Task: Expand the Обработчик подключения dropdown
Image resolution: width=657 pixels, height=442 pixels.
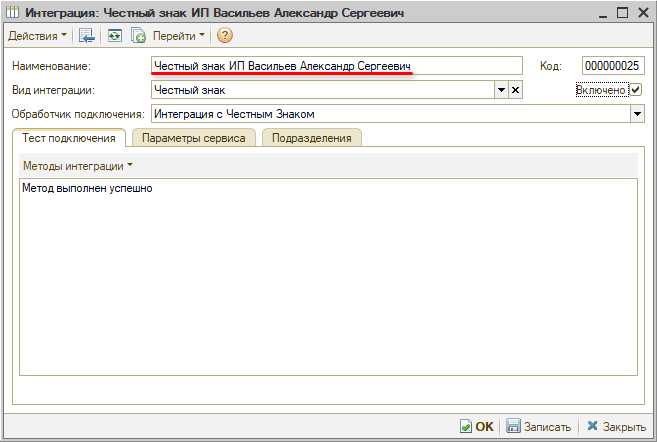Action: [637, 114]
